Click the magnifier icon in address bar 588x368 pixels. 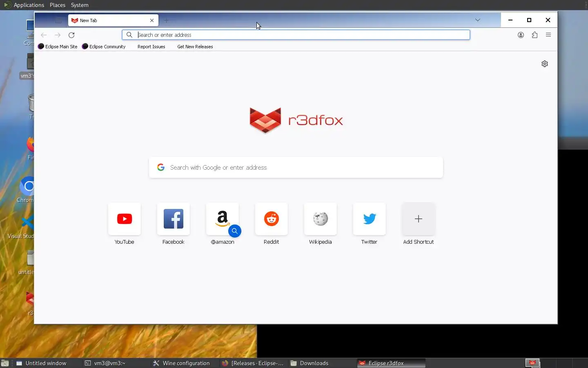pos(129,35)
